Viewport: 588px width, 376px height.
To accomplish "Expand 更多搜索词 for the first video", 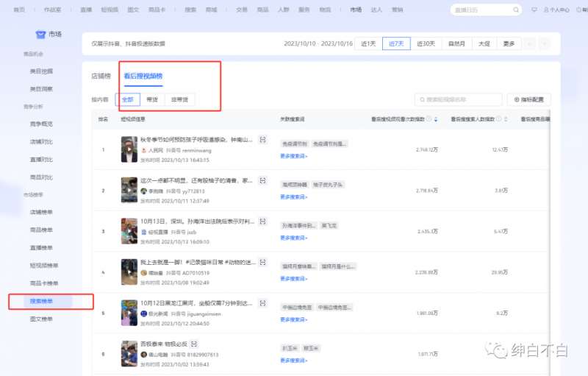I will pos(293,155).
